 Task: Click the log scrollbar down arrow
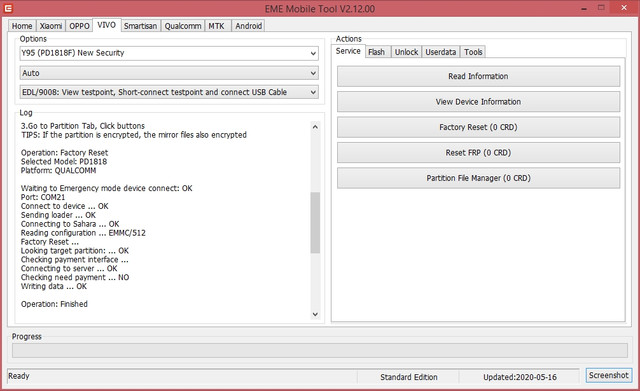point(315,314)
